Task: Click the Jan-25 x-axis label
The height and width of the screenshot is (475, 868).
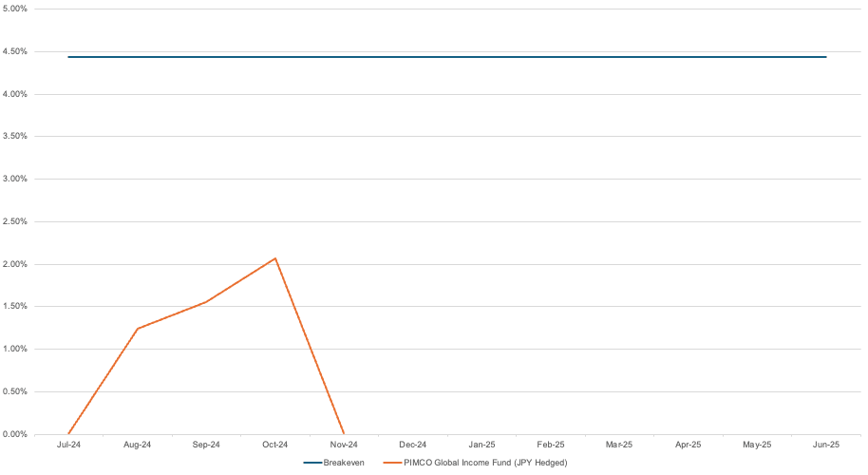Action: coord(481,445)
